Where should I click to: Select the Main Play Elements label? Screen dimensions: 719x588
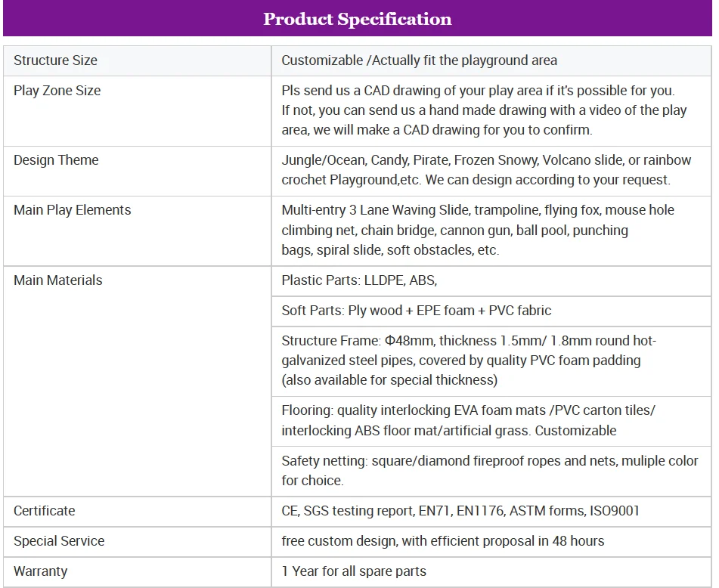72,210
